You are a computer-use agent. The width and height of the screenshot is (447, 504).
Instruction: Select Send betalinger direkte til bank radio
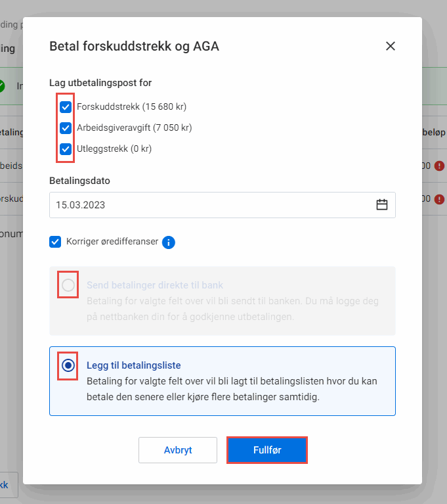click(x=68, y=285)
